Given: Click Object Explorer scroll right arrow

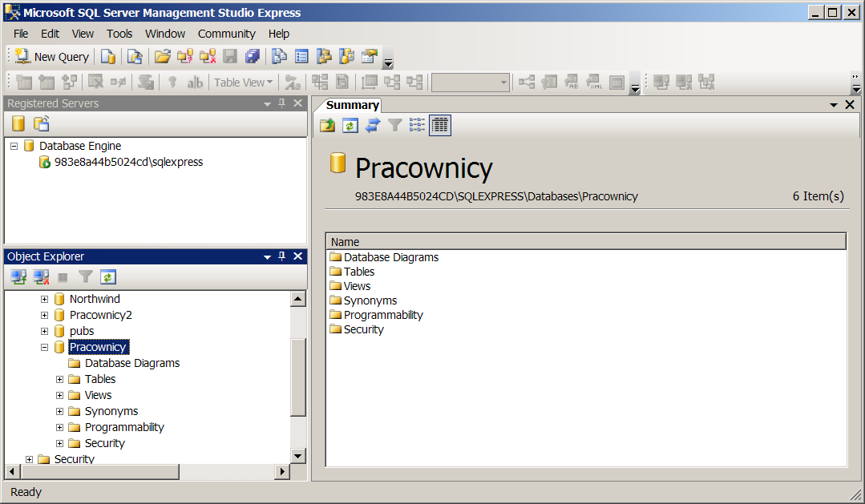Looking at the screenshot, I should coord(282,471).
